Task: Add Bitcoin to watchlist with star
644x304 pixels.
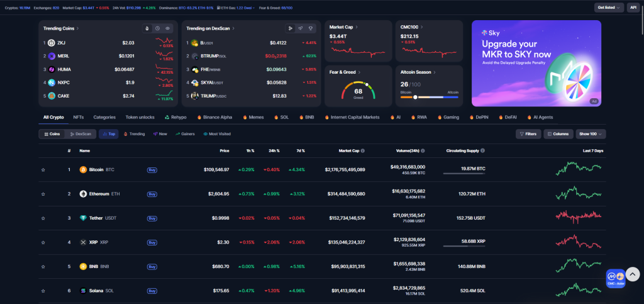Action: [x=43, y=170]
